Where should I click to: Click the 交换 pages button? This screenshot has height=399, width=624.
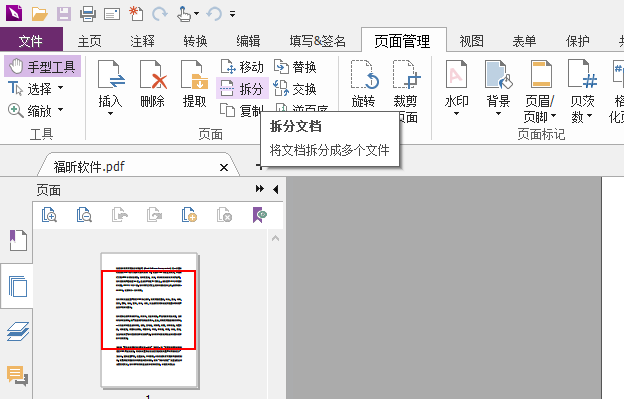(x=295, y=88)
